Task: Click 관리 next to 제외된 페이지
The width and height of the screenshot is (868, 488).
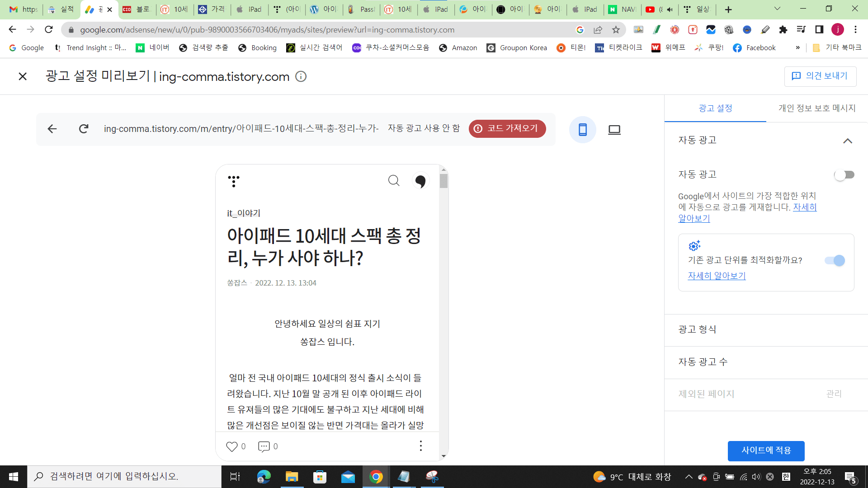Action: pos(834,394)
